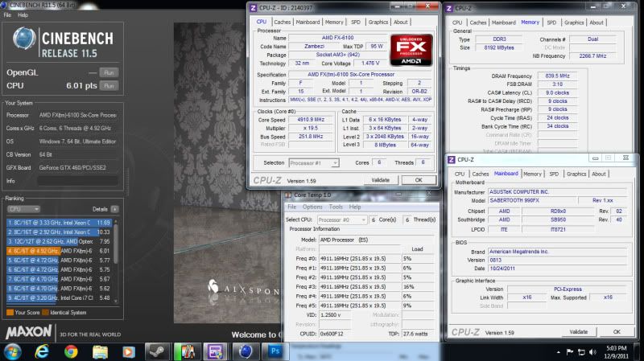644x361 pixels.
Task: Switch to the purple CPU-Z taskbar button
Action: coord(215,351)
